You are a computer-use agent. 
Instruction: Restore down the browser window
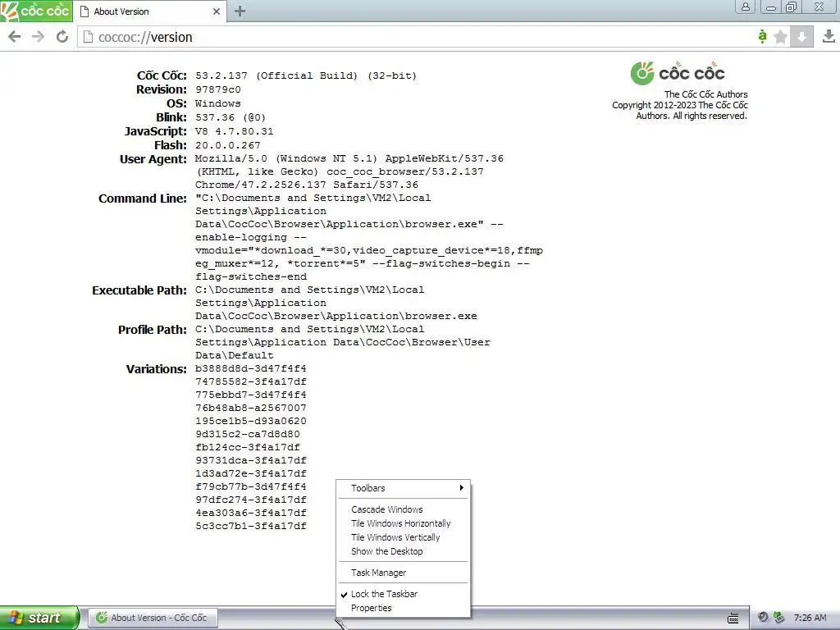coord(792,7)
